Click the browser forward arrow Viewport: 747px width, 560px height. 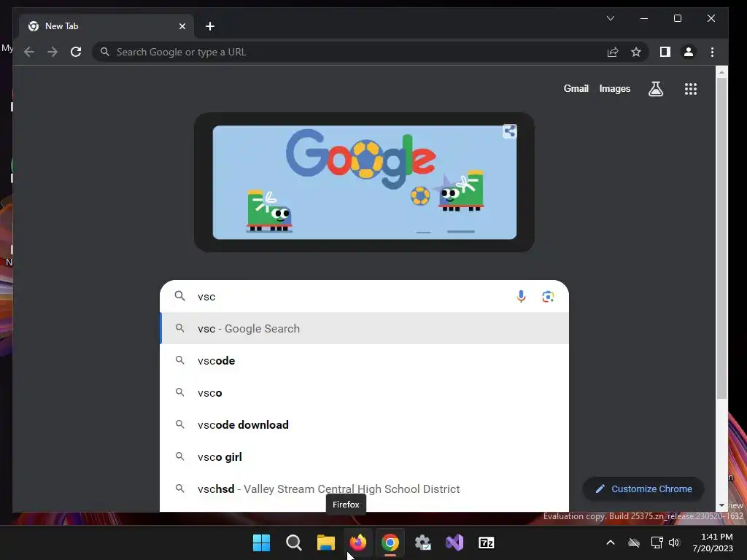coord(53,52)
